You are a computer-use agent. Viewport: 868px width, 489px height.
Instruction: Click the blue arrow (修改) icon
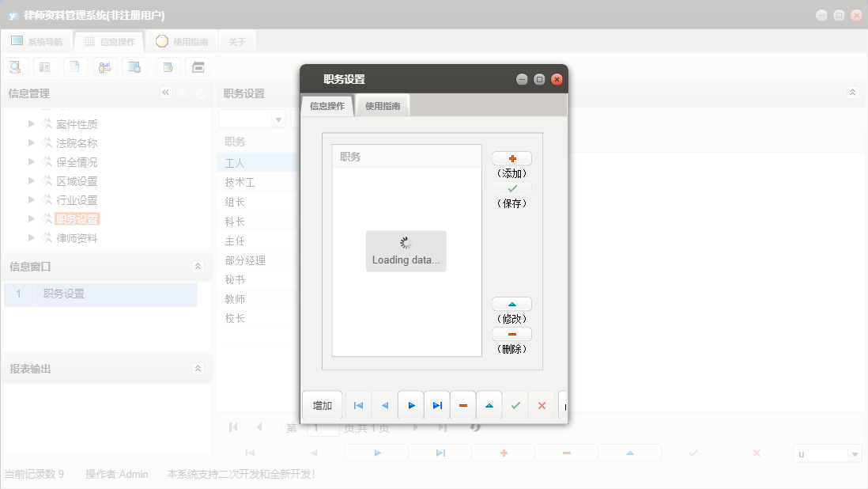(x=511, y=303)
